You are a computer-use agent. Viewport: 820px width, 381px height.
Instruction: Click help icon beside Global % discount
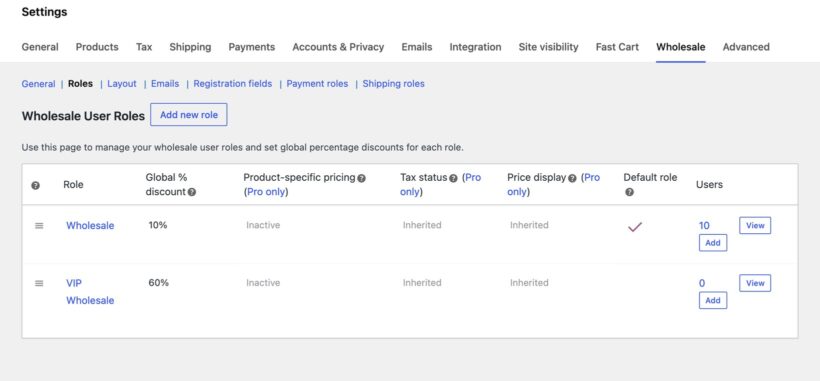click(x=192, y=192)
